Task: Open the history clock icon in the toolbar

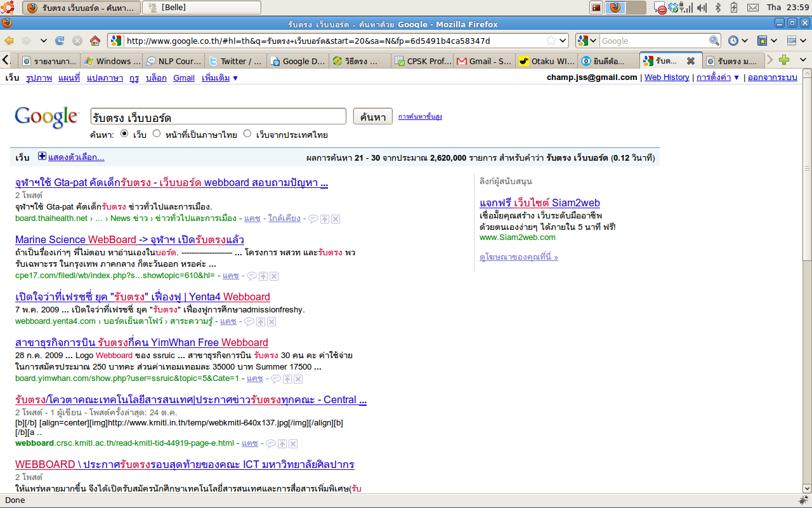Action: [x=733, y=41]
